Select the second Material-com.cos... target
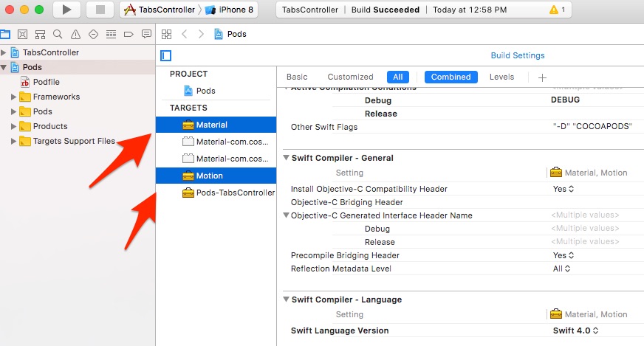The height and width of the screenshot is (346, 644). pos(216,159)
